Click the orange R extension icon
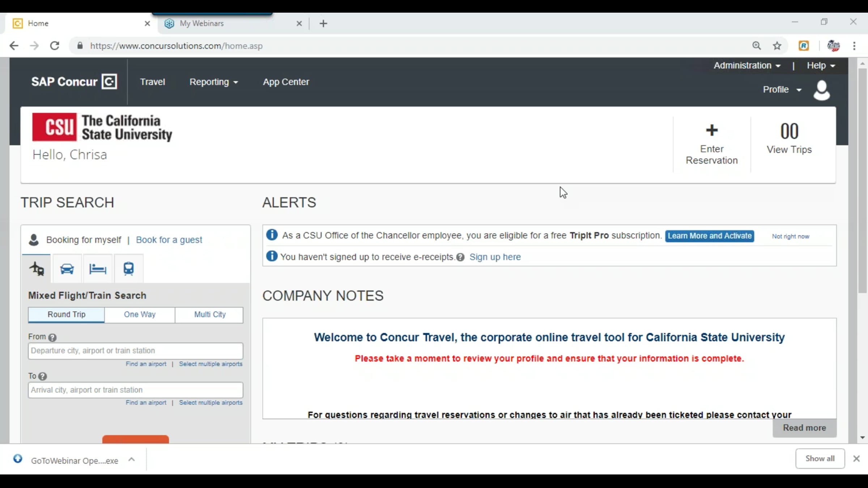Viewport: 868px width, 488px height. click(x=804, y=46)
